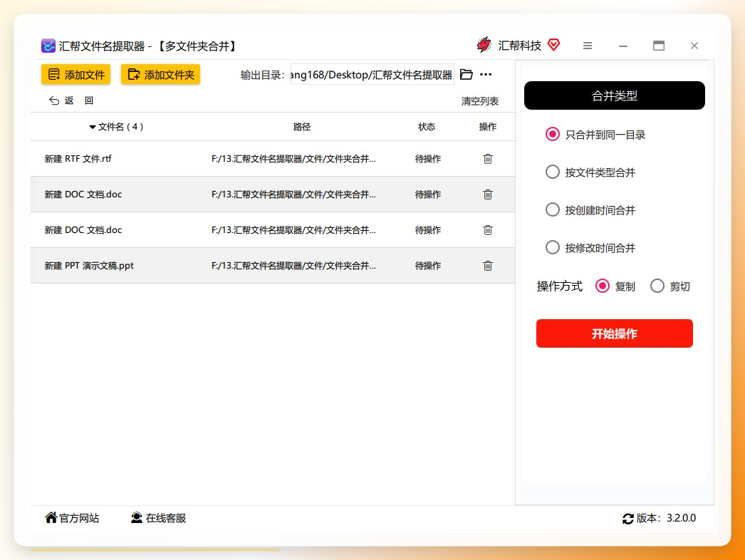Click the path cell of the PPT row

coord(293,266)
